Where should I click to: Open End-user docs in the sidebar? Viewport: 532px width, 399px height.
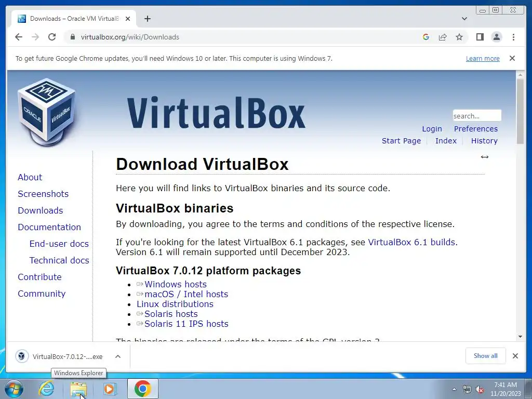tap(59, 244)
